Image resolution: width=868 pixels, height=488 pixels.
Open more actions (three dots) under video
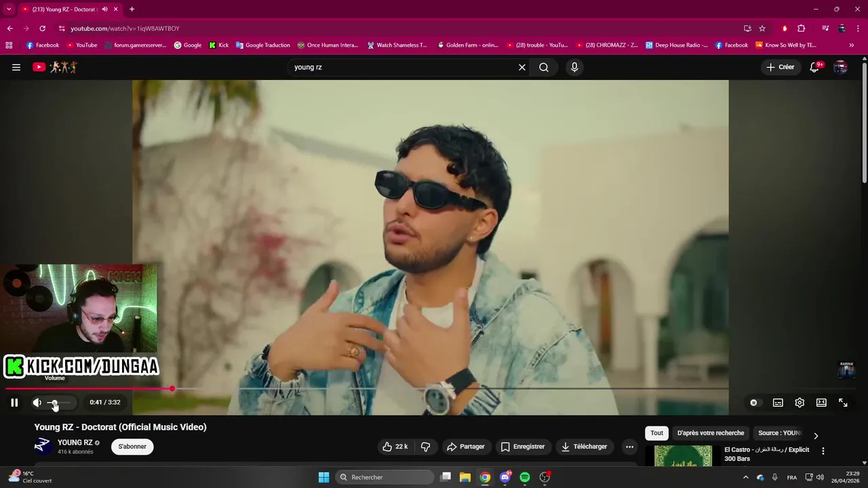point(629,447)
